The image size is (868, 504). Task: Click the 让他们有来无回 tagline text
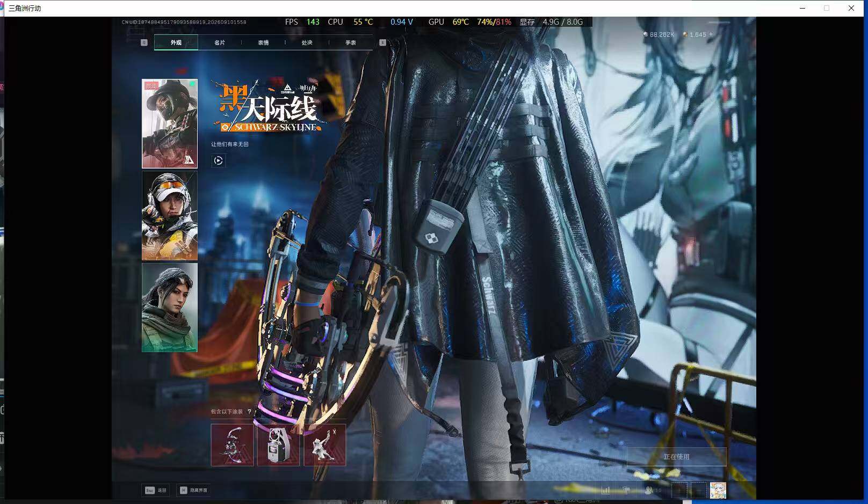tap(230, 144)
